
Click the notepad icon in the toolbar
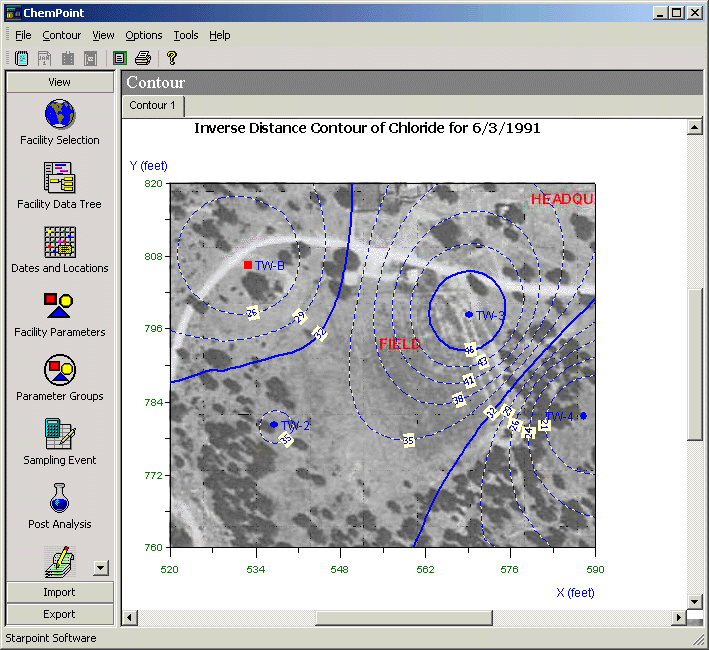(22, 58)
